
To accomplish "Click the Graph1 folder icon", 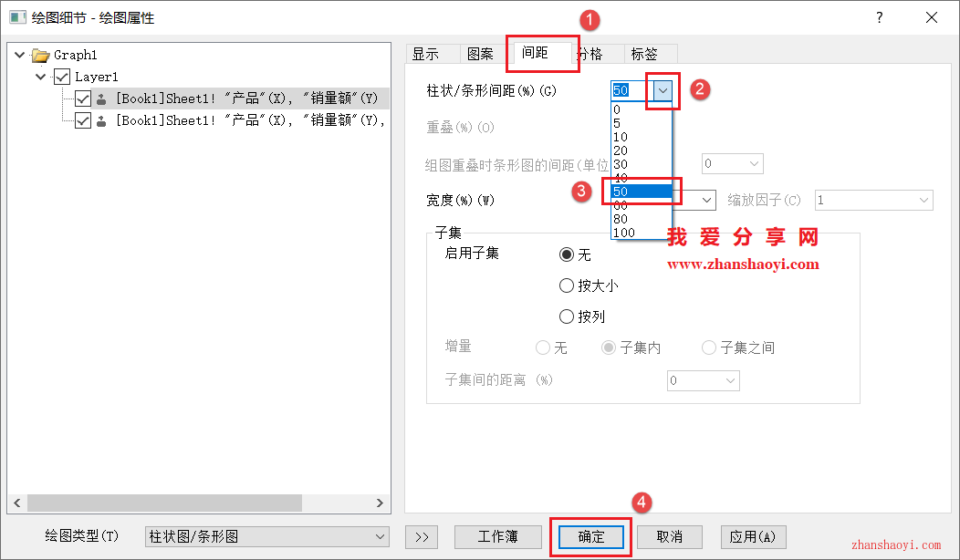I will 41,55.
